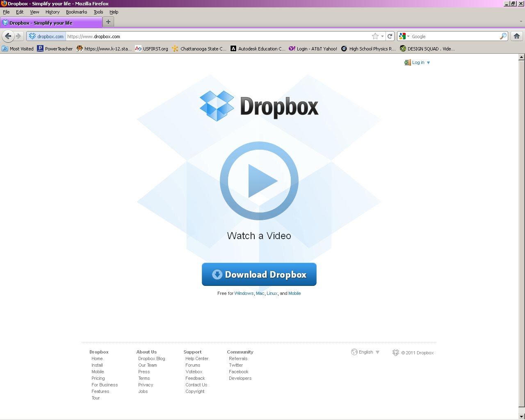525x420 pixels.
Task: Click the vertical scrollbar down arrow
Action: click(x=522, y=416)
